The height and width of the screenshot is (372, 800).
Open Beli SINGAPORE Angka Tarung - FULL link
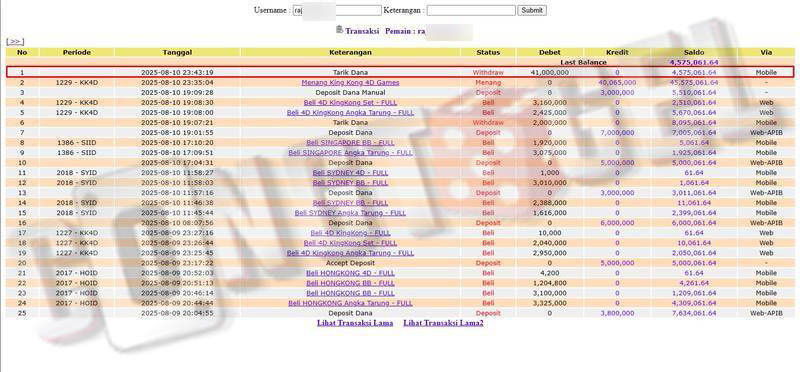(x=351, y=153)
